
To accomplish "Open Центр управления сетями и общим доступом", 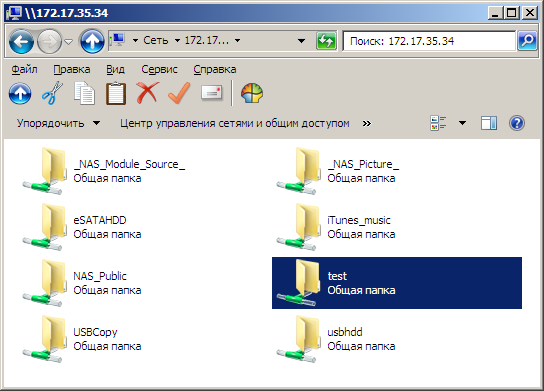I will (x=235, y=123).
